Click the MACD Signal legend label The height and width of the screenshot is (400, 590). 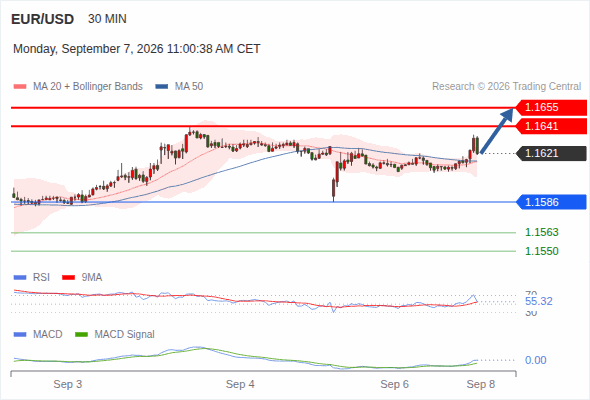[x=125, y=335]
